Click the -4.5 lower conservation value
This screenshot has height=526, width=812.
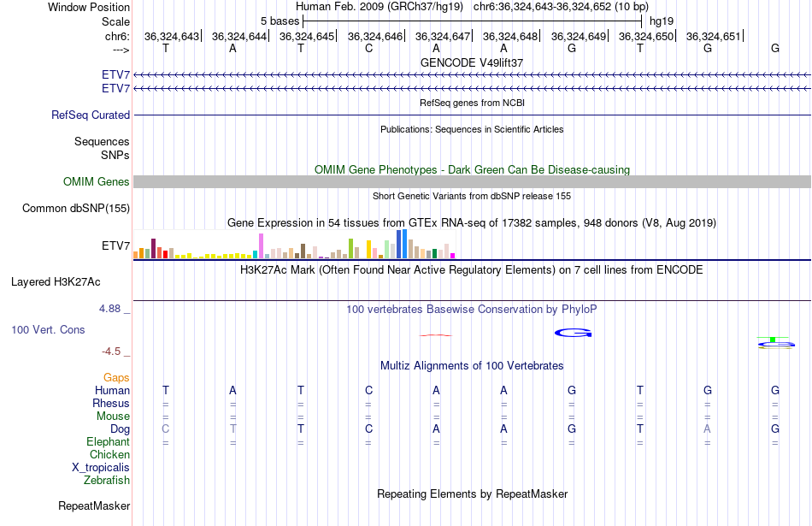(x=111, y=352)
